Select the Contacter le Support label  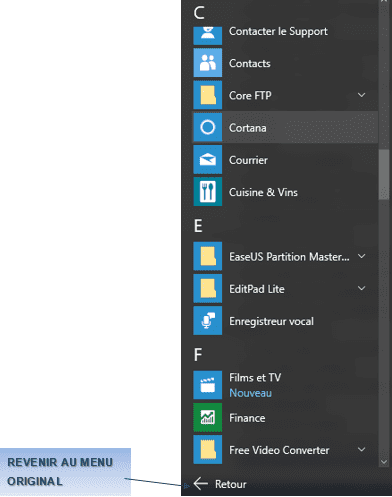coord(278,31)
